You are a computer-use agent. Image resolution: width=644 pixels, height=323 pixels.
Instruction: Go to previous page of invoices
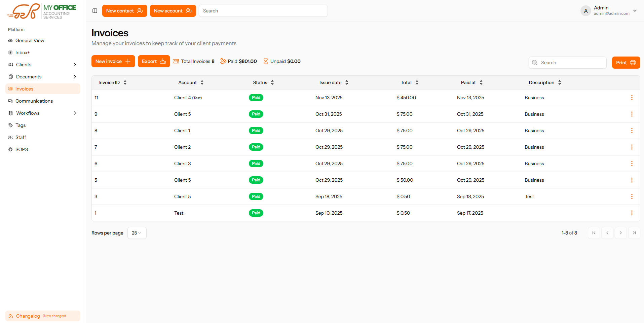pyautogui.click(x=607, y=233)
